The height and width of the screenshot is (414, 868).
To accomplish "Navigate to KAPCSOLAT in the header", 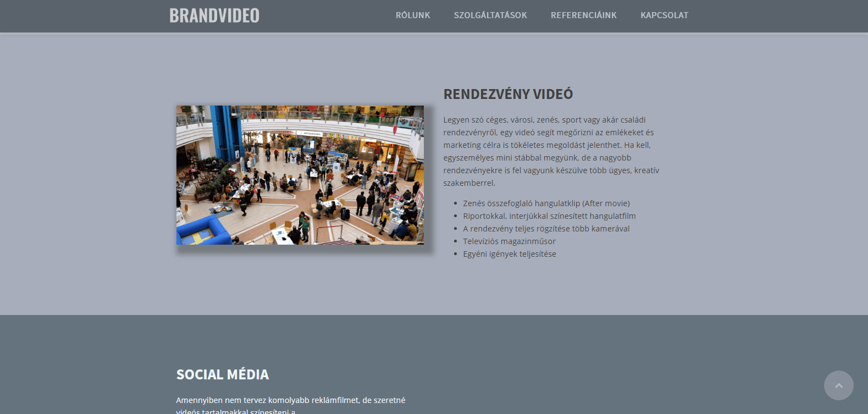I will [664, 15].
